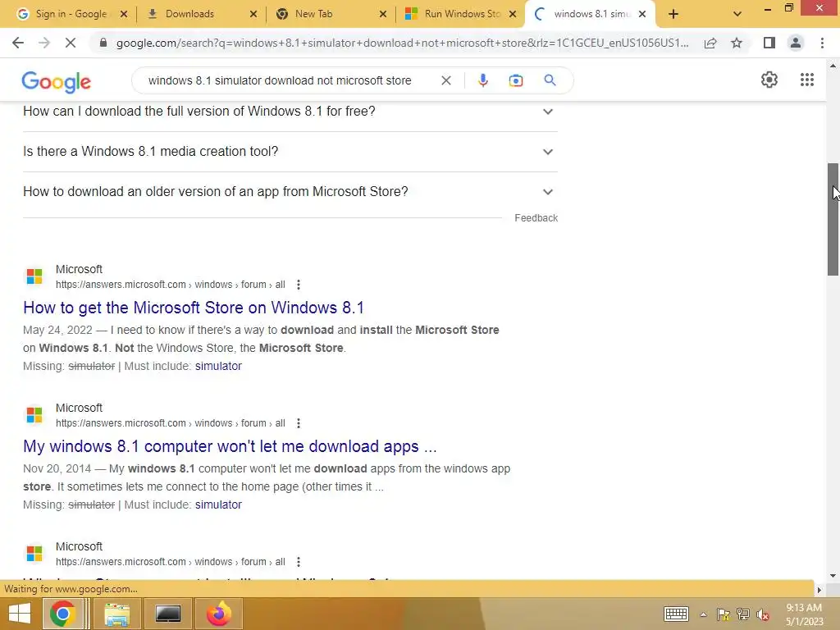Click muted volume tray icon
This screenshot has height=630, width=840.
pos(762,614)
